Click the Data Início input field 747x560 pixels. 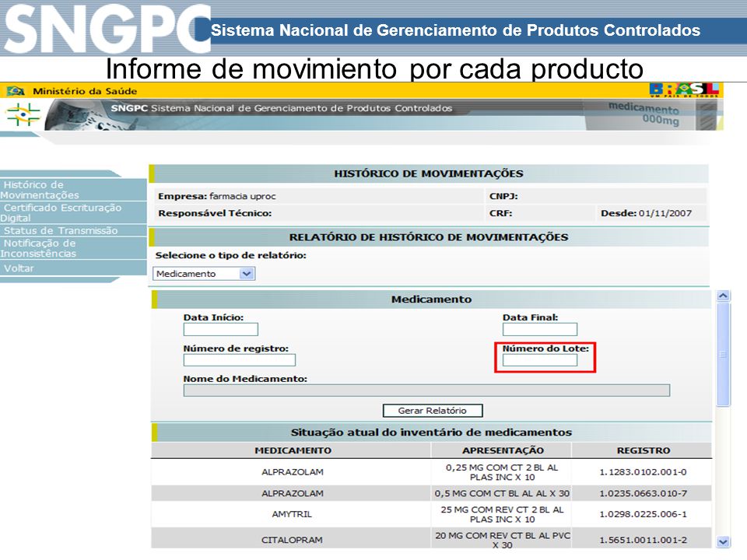click(x=220, y=330)
